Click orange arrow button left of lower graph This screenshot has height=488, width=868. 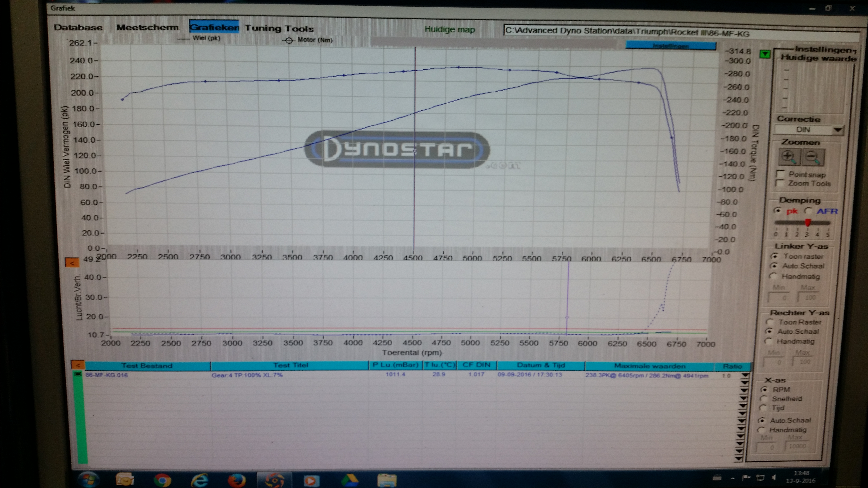[72, 262]
